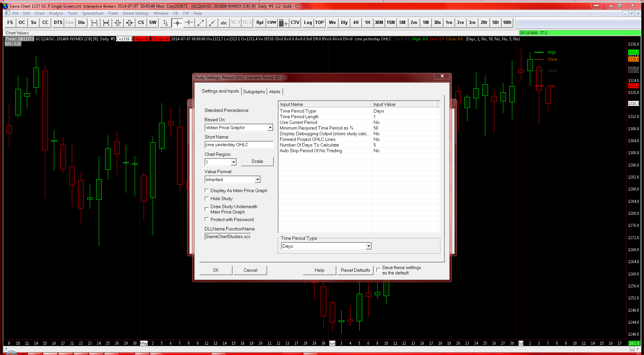Select Minimum Required Time Period as % row
Screen dimensions: 644x355
(359, 128)
